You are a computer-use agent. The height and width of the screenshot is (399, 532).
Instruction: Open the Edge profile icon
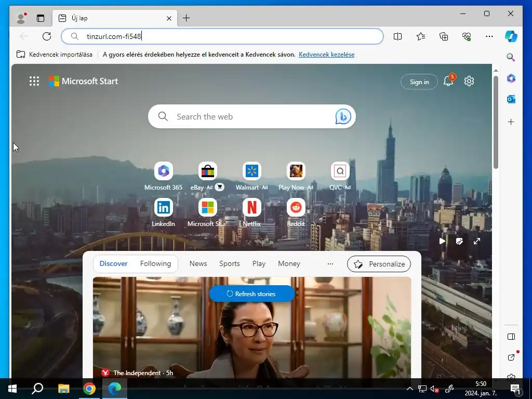[x=21, y=18]
